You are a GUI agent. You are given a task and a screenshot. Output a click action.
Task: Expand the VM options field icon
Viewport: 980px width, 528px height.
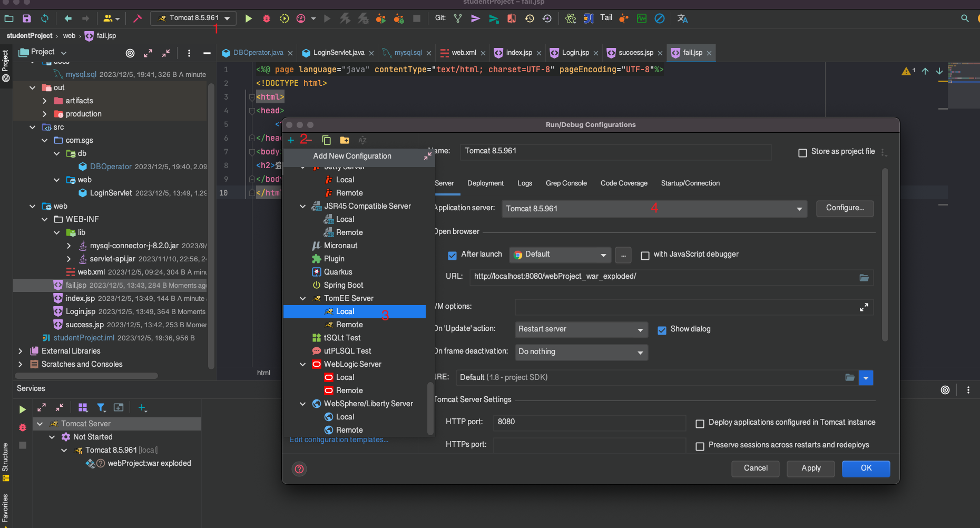tap(864, 307)
